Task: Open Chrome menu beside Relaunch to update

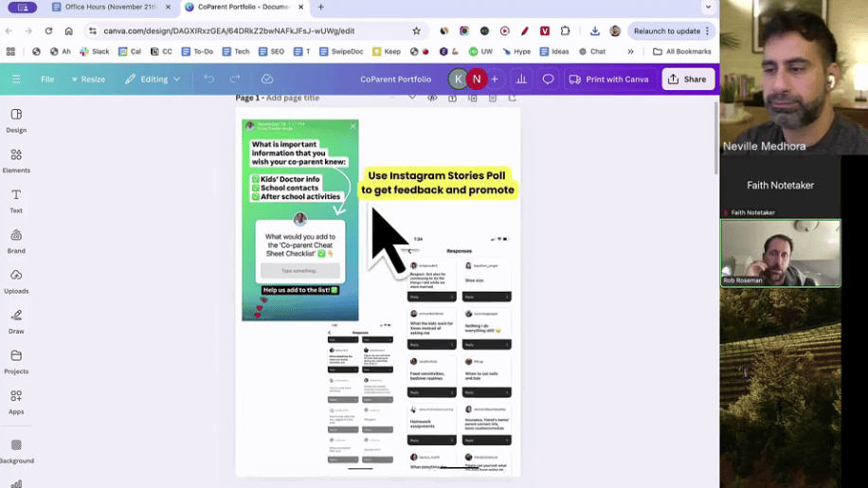Action: pos(708,31)
